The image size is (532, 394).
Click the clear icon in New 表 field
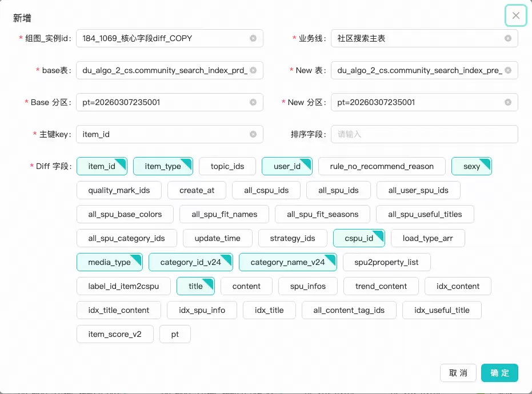(507, 70)
